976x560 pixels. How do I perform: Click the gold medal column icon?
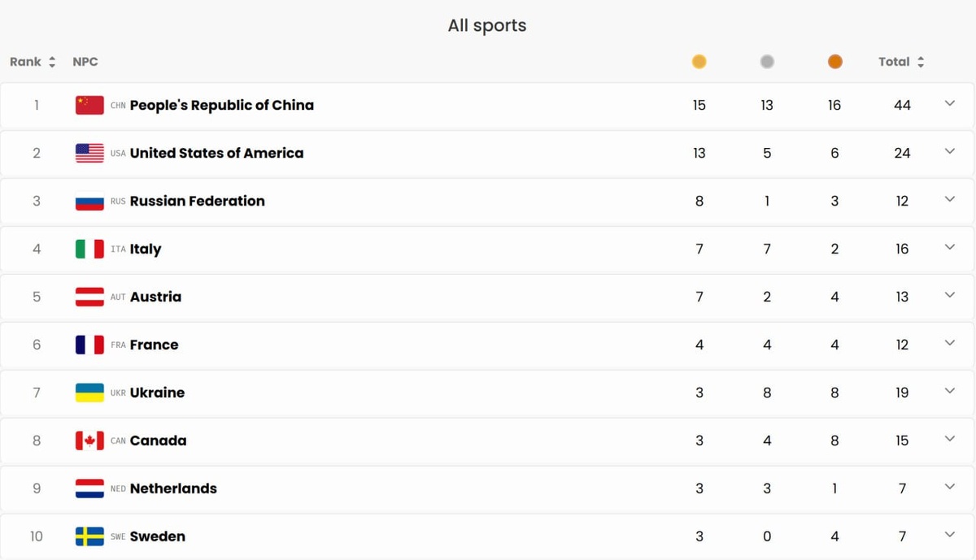(699, 62)
